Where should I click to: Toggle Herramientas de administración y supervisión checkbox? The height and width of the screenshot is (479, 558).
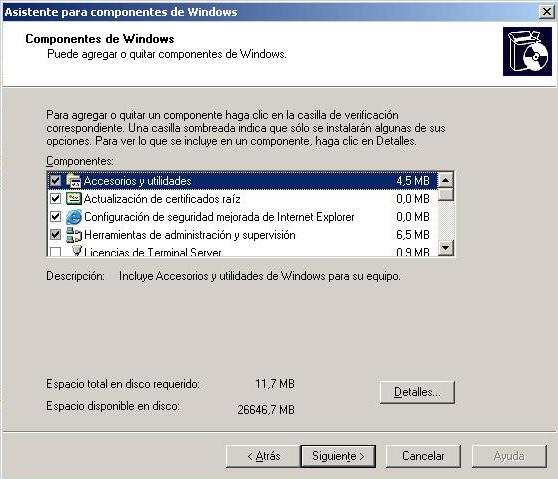(55, 235)
